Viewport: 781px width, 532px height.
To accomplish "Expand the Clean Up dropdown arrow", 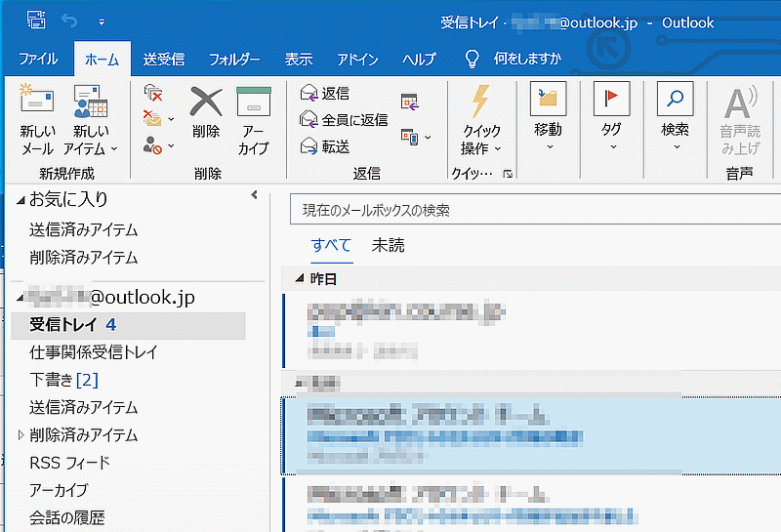I will [x=171, y=119].
